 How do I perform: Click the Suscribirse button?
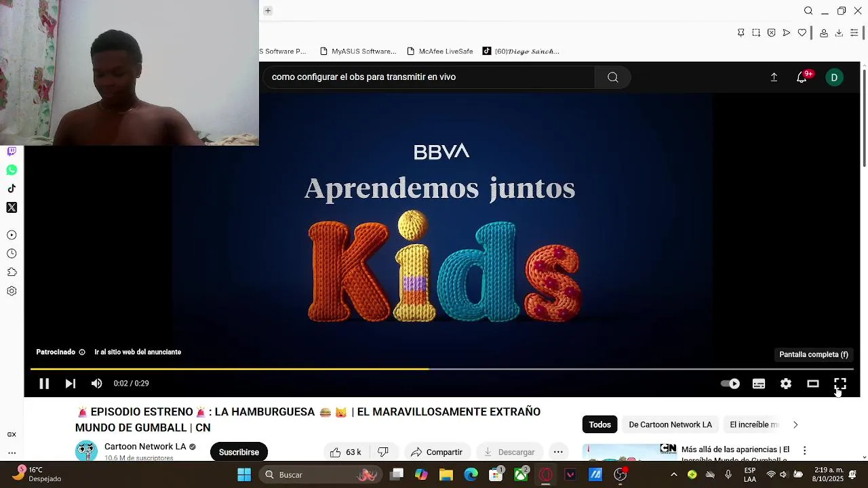pyautogui.click(x=239, y=452)
